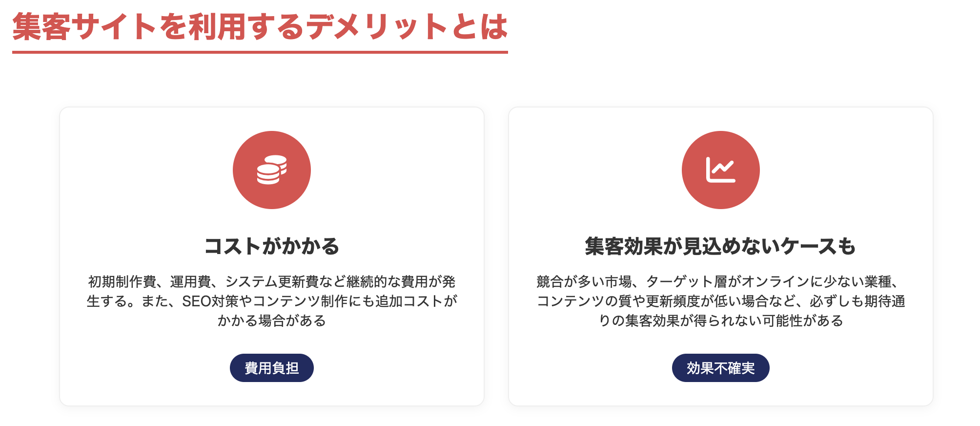980x426 pixels.
Task: Click the line chart icon
Action: pyautogui.click(x=720, y=170)
